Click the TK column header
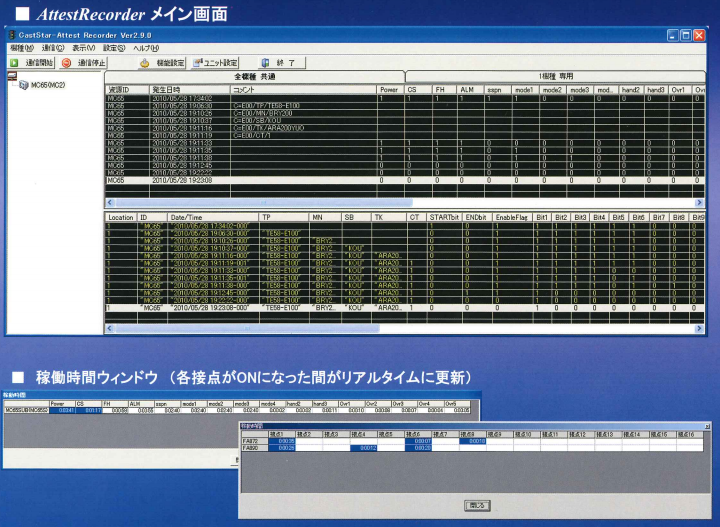This screenshot has height=527, width=720. tap(388, 218)
